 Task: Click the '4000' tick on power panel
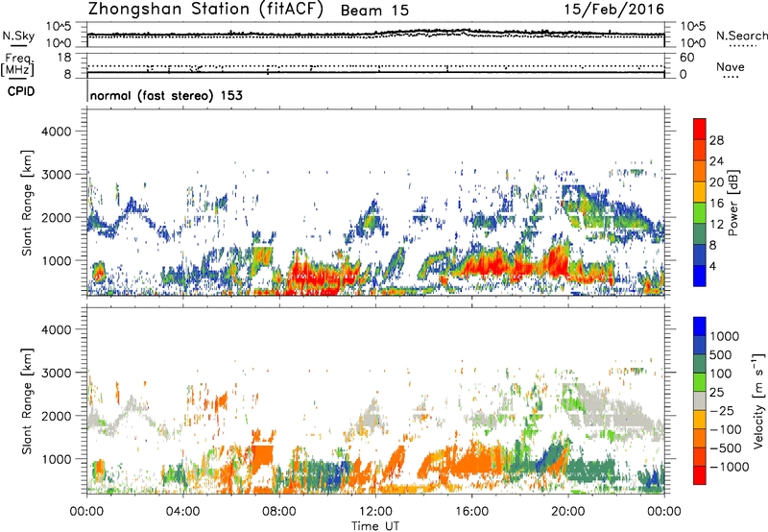tap(56, 132)
